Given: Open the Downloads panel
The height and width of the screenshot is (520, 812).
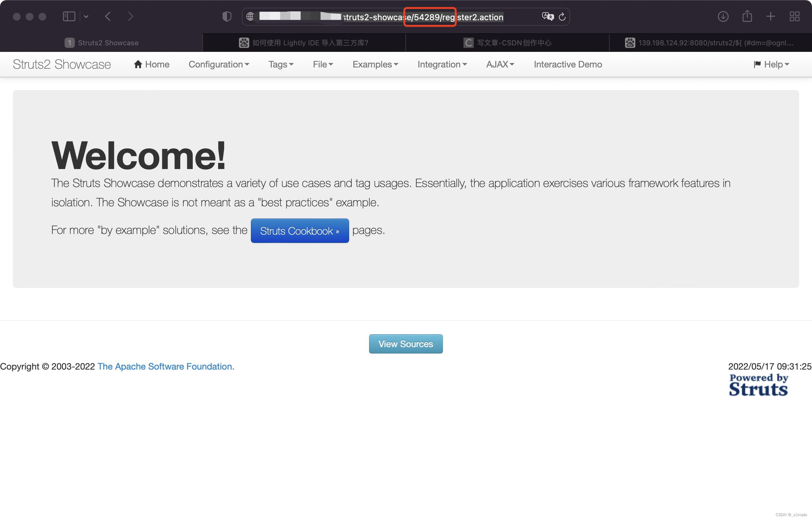Looking at the screenshot, I should click(723, 16).
